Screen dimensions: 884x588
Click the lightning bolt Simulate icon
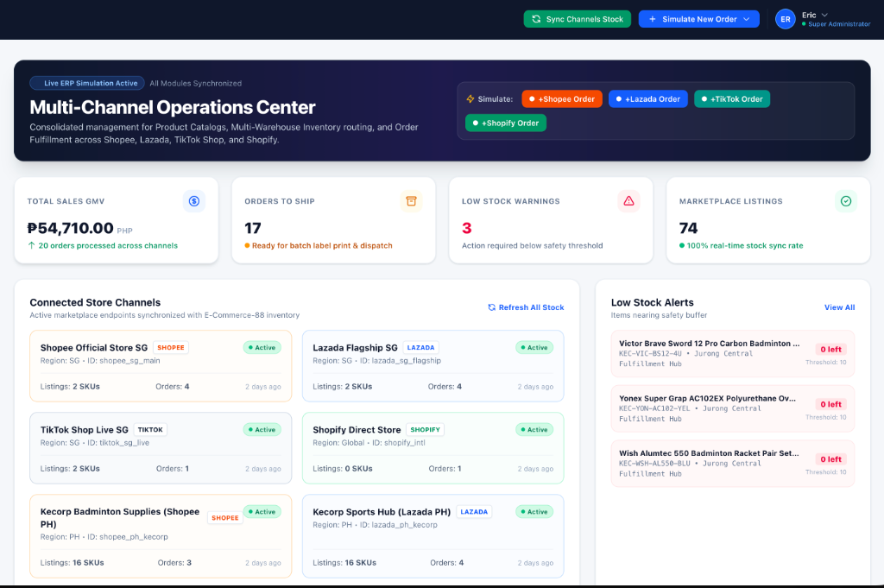[470, 99]
